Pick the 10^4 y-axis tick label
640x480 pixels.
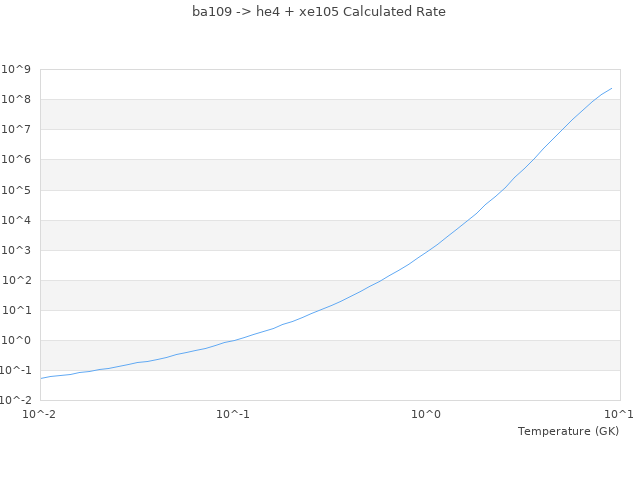coord(17,220)
